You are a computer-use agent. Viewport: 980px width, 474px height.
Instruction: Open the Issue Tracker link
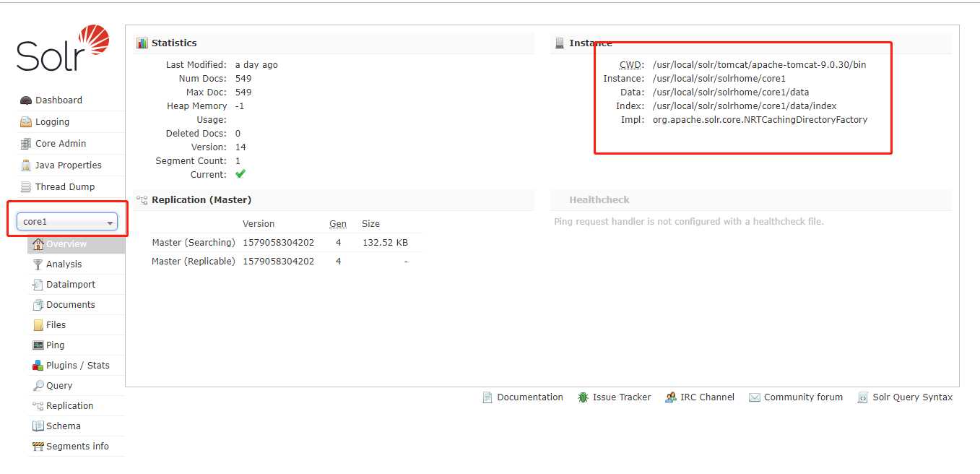tap(622, 397)
